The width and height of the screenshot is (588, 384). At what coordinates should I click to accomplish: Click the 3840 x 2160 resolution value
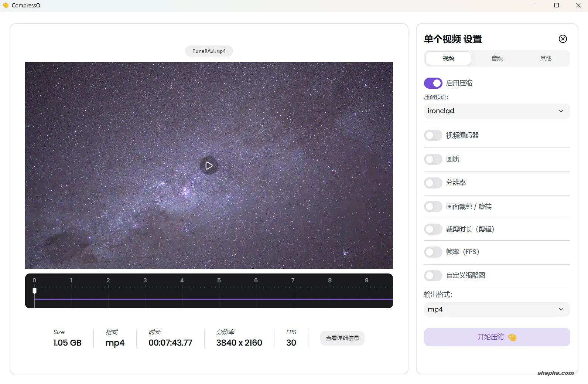239,343
